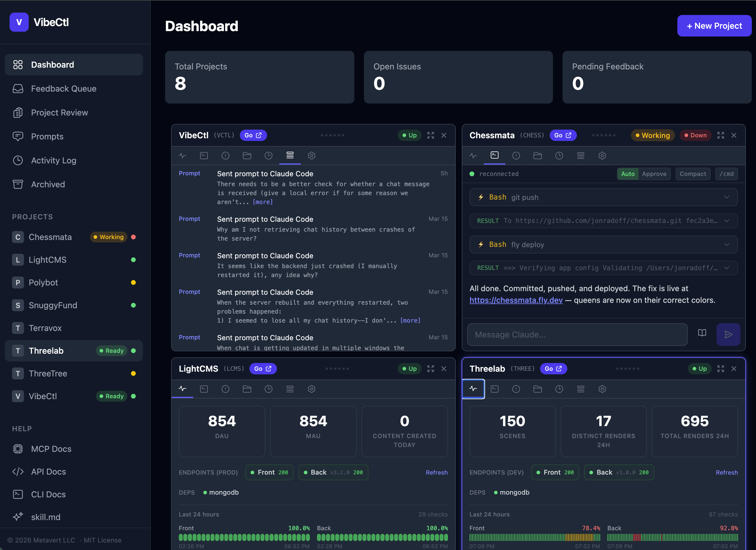
Task: Open the Archived section in the sidebar
Action: coord(48,184)
